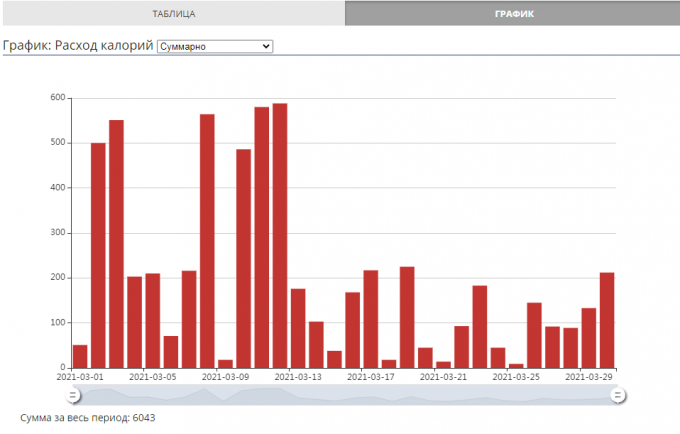Click the 2021-03-29 axis label
The width and height of the screenshot is (680, 434).
pyautogui.click(x=588, y=377)
